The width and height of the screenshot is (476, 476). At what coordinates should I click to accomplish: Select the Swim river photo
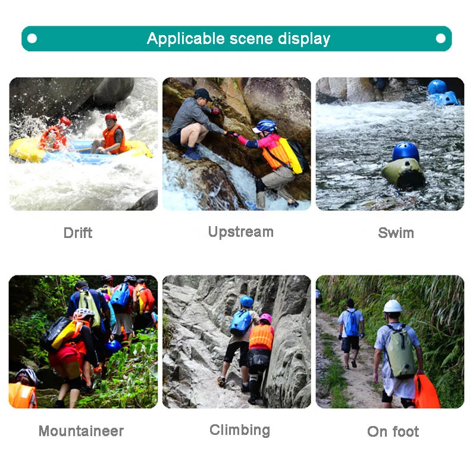[390, 144]
